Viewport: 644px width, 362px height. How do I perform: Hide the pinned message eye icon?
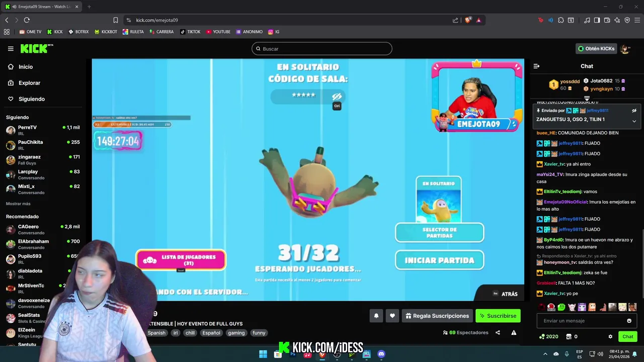[x=634, y=111]
